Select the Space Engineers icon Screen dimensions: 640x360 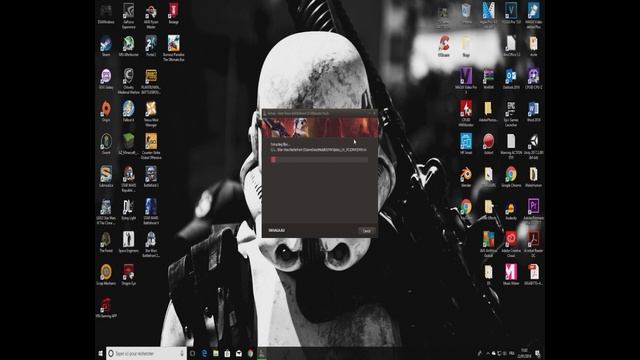(129, 242)
